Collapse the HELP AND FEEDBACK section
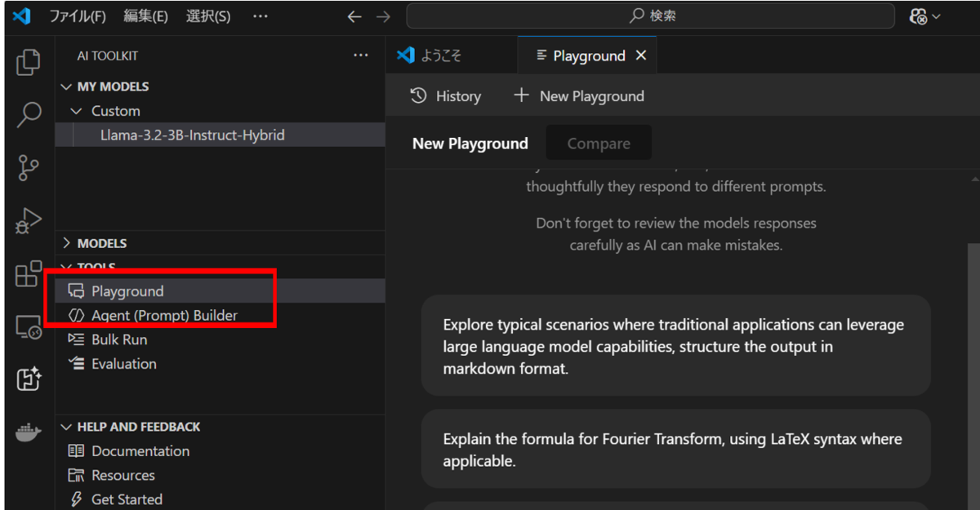Viewport: 980px width, 510px height. [67, 427]
